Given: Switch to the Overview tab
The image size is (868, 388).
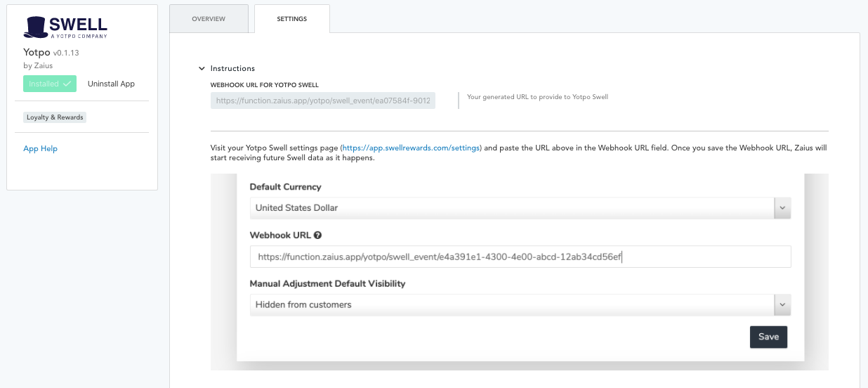Looking at the screenshot, I should click(209, 19).
